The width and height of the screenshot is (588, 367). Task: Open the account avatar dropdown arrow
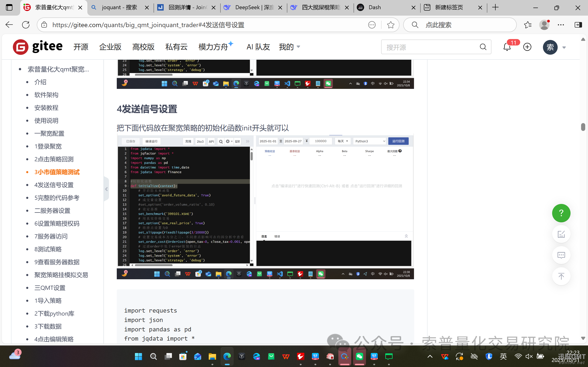pos(564,47)
